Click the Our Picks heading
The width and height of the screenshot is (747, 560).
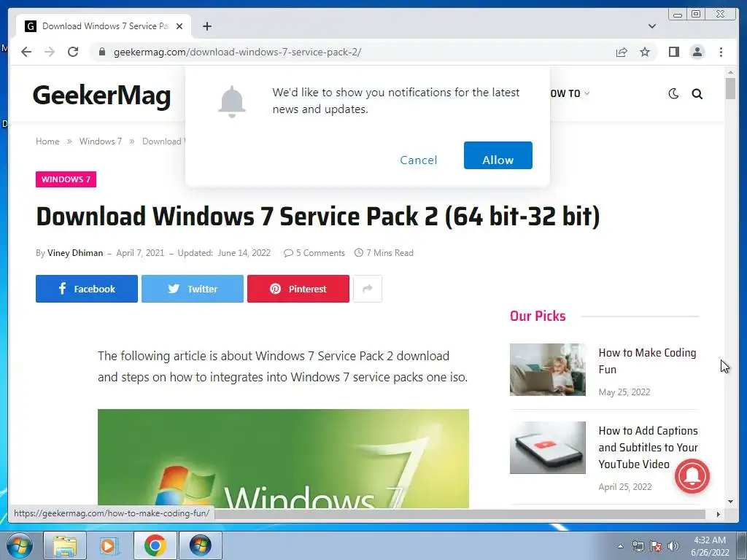[538, 316]
